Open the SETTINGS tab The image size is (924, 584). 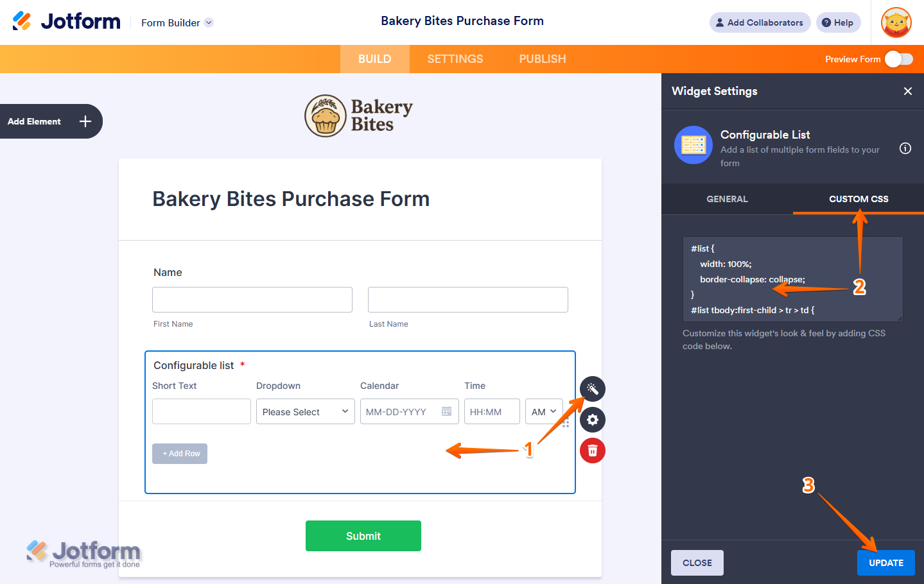pos(455,59)
